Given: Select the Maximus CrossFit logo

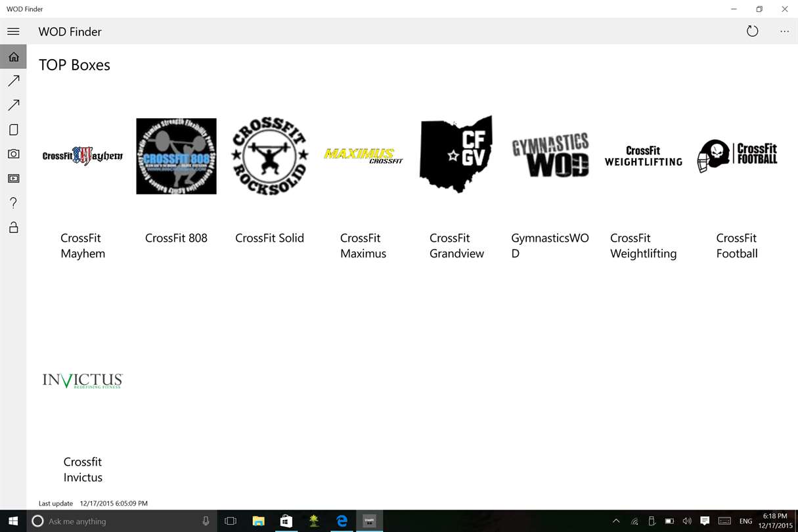Looking at the screenshot, I should 363,156.
